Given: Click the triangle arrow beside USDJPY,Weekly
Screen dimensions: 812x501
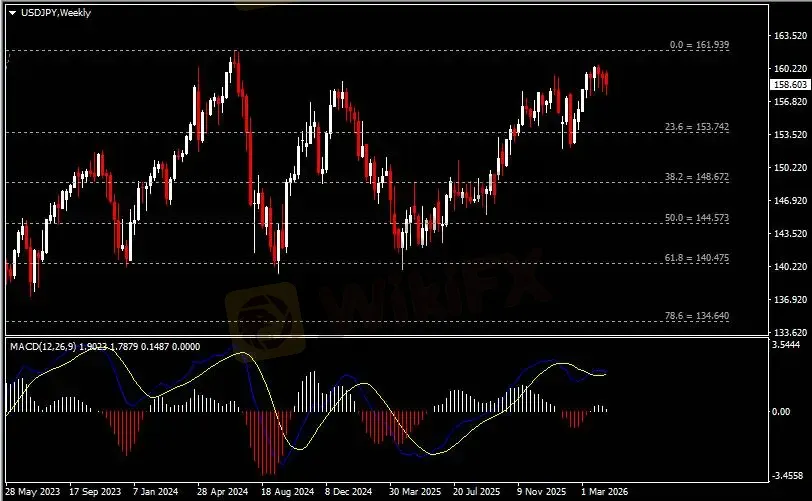Looking at the screenshot, I should pyautogui.click(x=12, y=11).
